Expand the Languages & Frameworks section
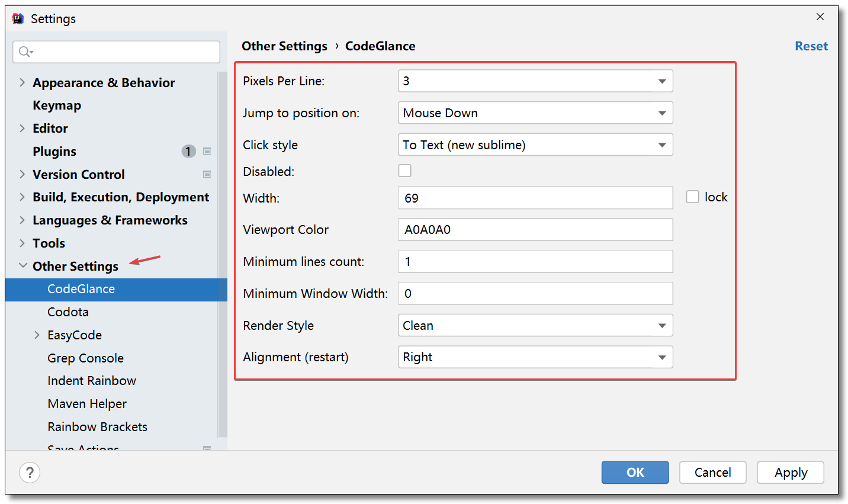The height and width of the screenshot is (504, 848). (22, 220)
